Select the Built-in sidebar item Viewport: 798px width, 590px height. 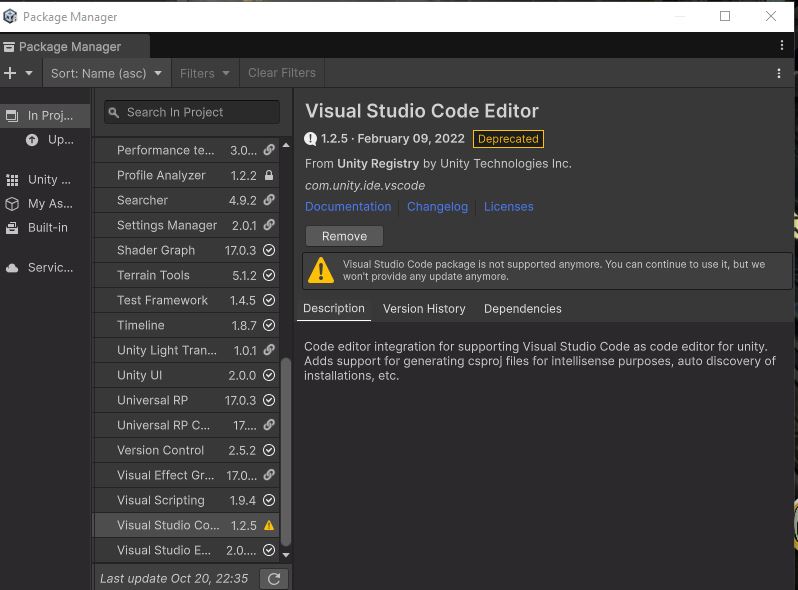click(45, 228)
